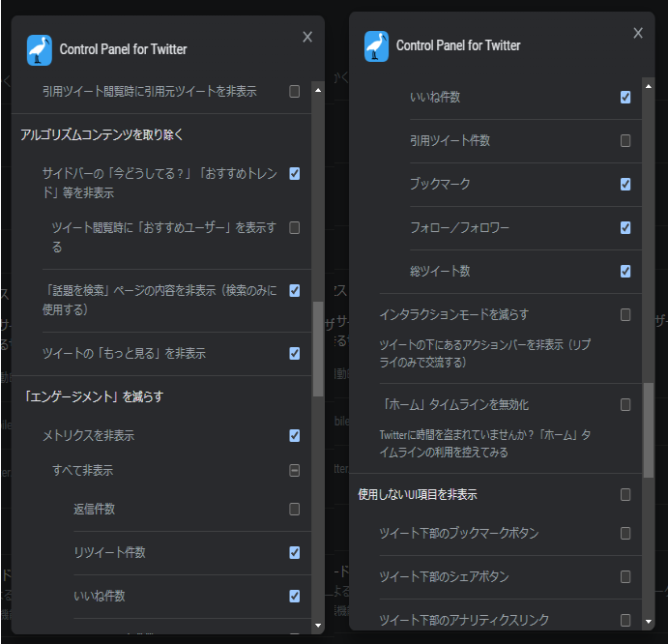Click 「エンゲージメント」を減らす section heading

coord(93,396)
